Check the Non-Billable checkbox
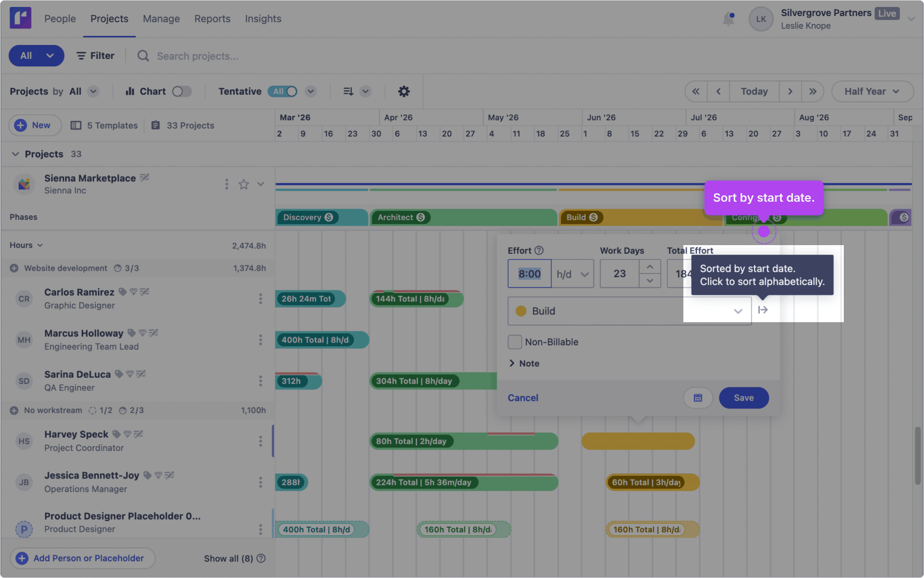Viewport: 924px width, 578px height. coord(515,342)
